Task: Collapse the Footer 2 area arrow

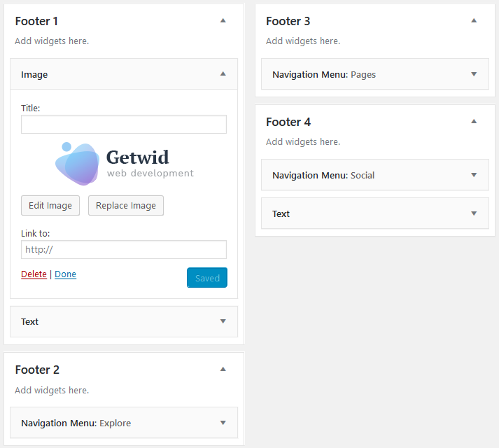Action: (x=223, y=370)
